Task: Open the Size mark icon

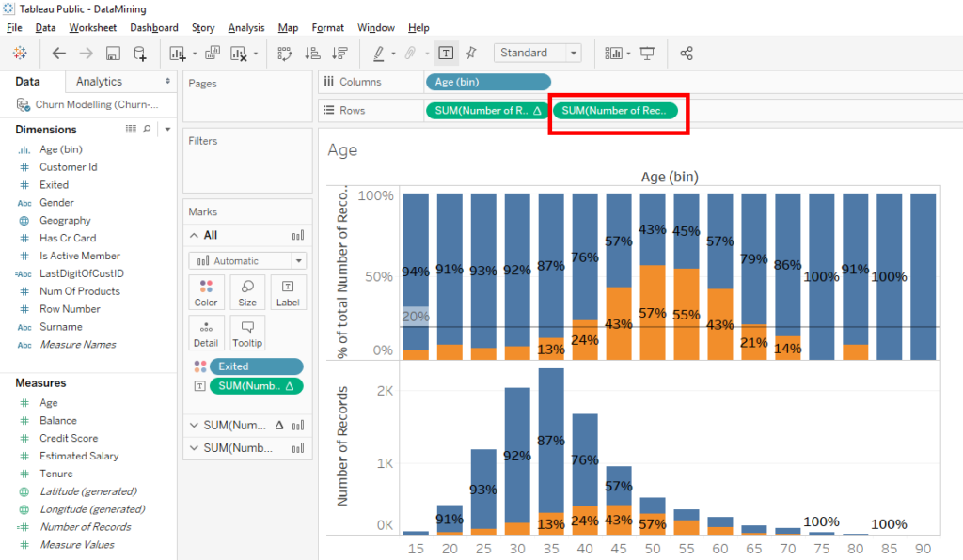Action: 247,292
